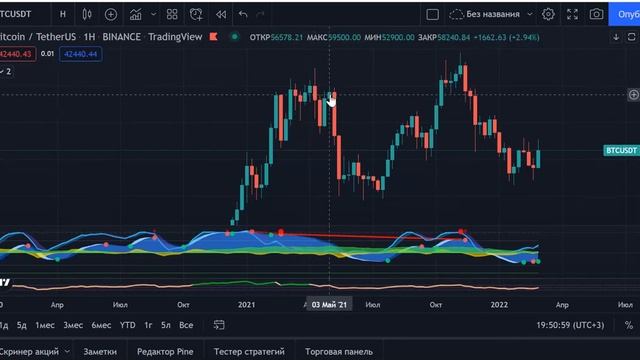Screen dimensions: 640x360
Task: Click the red sell price 42440.43 button
Action: pos(18,54)
